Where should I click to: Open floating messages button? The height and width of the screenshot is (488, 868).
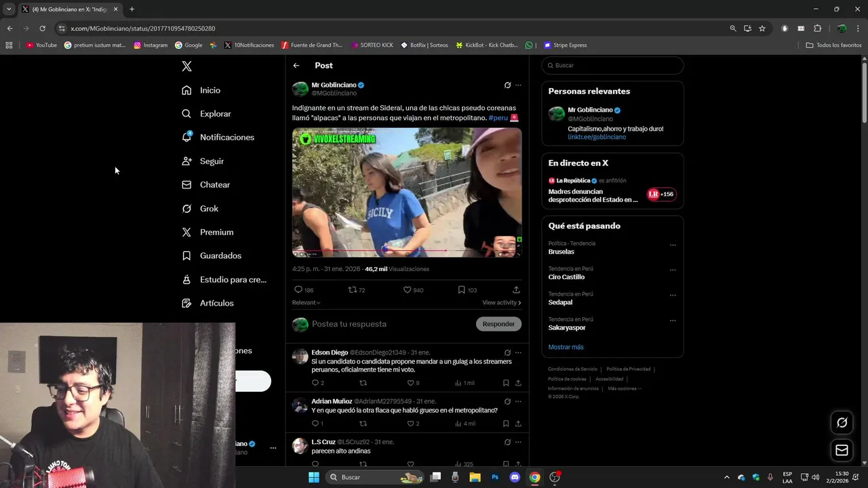pyautogui.click(x=842, y=450)
